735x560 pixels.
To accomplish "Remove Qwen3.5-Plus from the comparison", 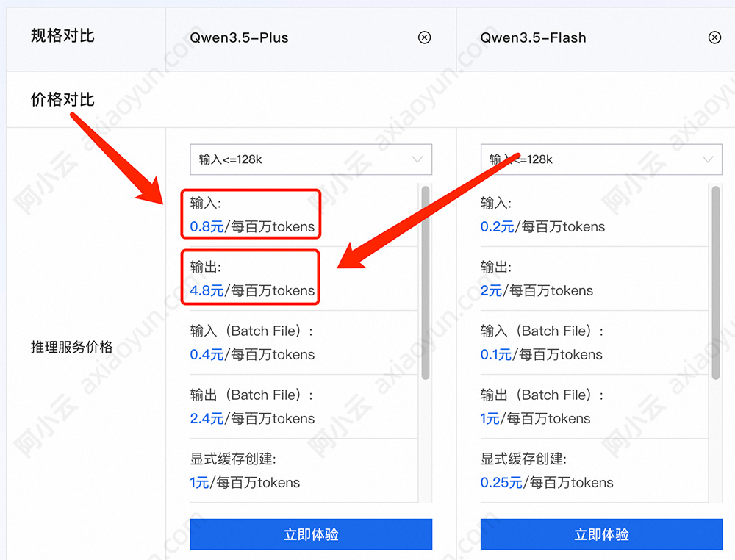I will pos(424,37).
